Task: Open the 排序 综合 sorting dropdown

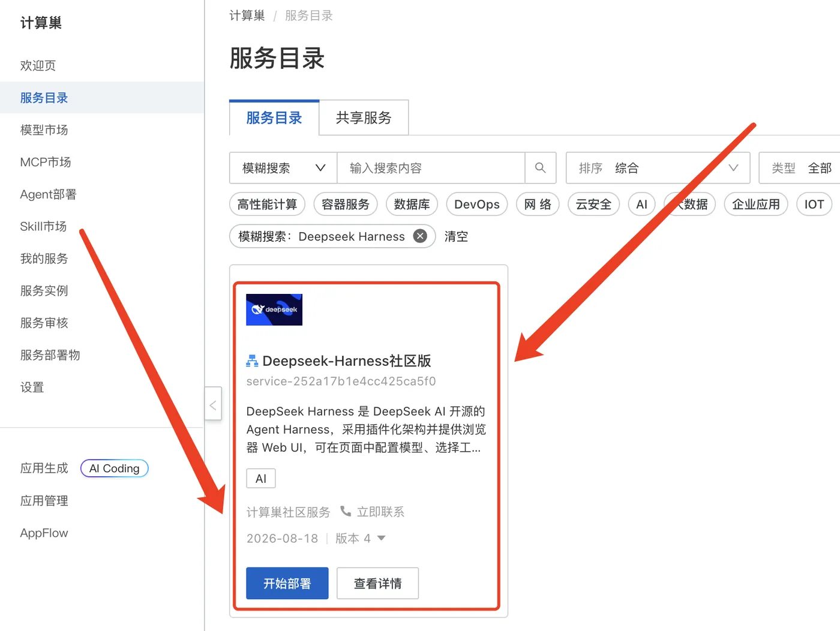Action: point(658,168)
